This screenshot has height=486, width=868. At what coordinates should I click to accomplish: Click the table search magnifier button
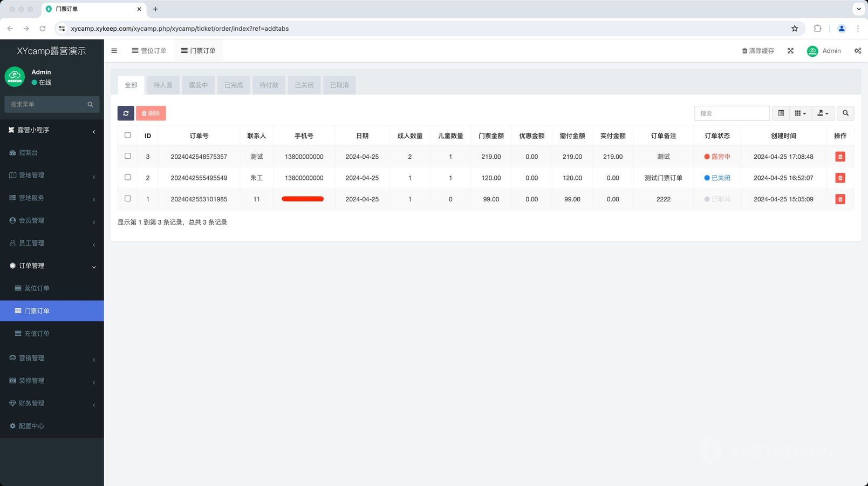pos(845,113)
